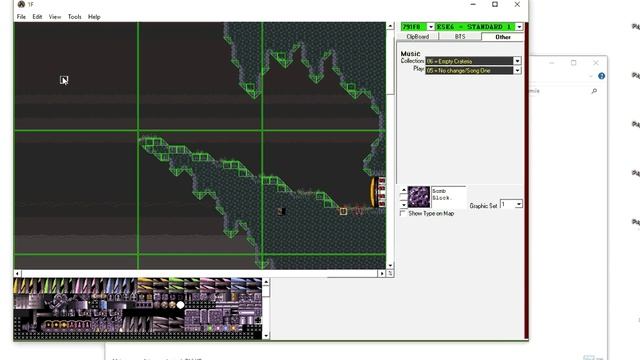Switch to the ClipBoard tab
The width and height of the screenshot is (640, 360).
point(418,37)
